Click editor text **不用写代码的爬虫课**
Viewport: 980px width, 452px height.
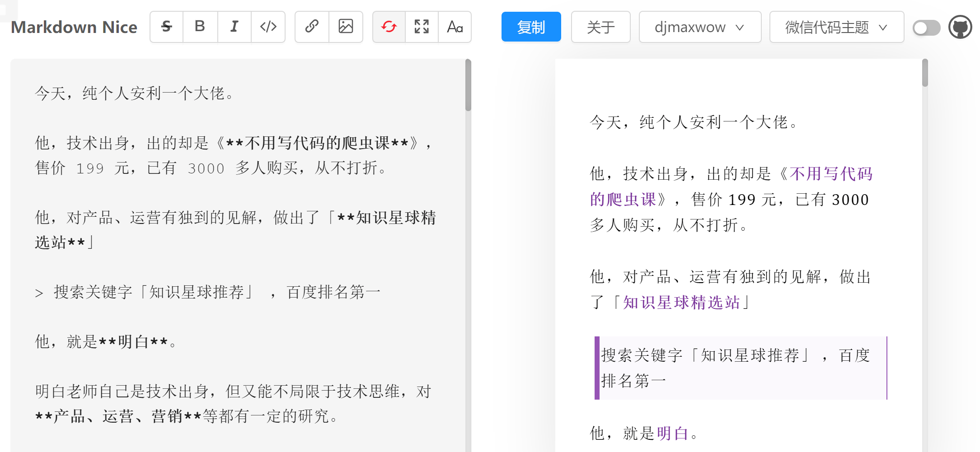pyautogui.click(x=317, y=143)
